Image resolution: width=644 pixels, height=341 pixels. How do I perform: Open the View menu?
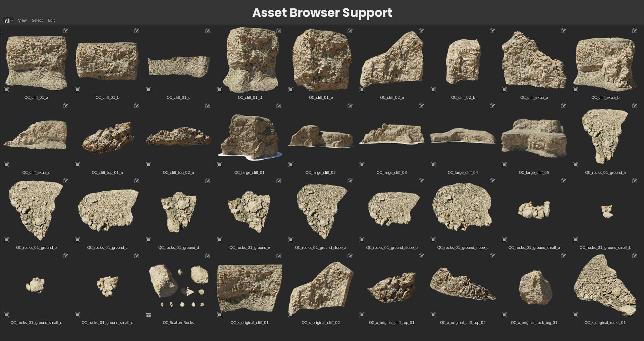(x=22, y=20)
